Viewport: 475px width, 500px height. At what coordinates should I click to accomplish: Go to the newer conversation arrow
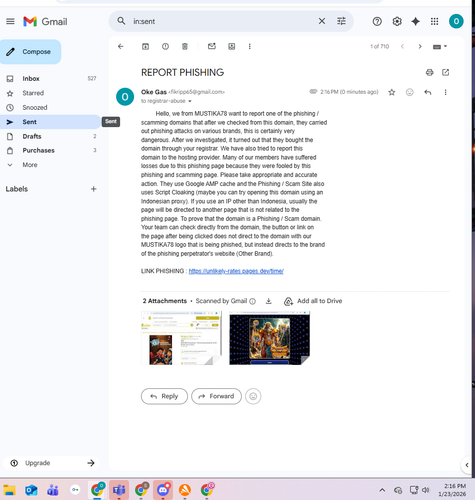[x=402, y=46]
